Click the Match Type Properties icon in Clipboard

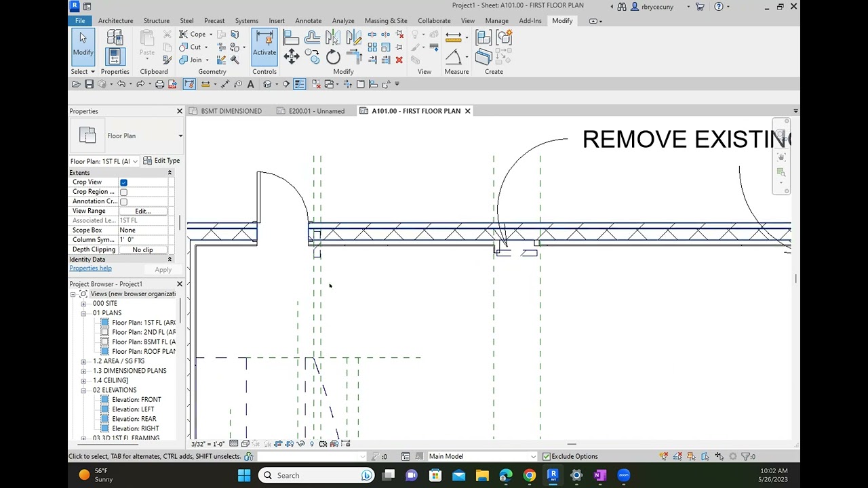pos(167,60)
